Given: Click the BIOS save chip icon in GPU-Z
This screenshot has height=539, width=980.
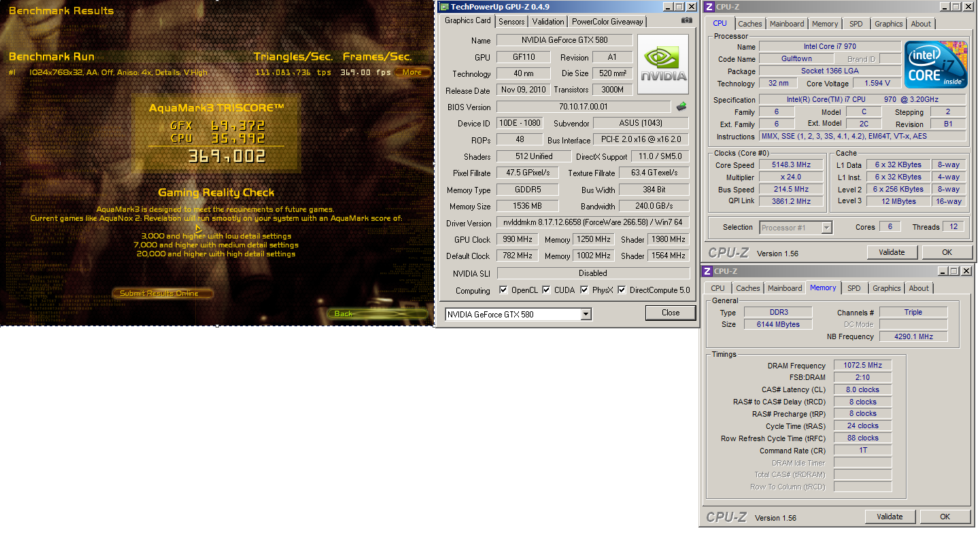Looking at the screenshot, I should coord(681,106).
